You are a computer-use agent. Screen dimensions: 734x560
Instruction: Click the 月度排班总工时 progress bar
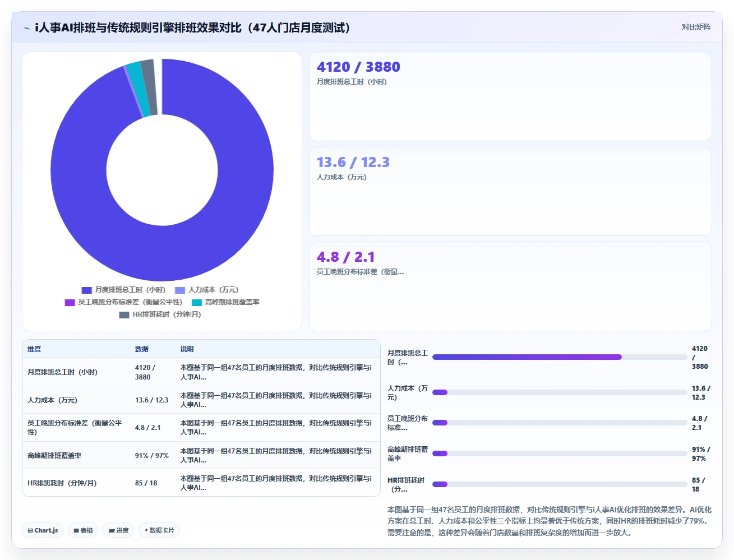point(560,357)
